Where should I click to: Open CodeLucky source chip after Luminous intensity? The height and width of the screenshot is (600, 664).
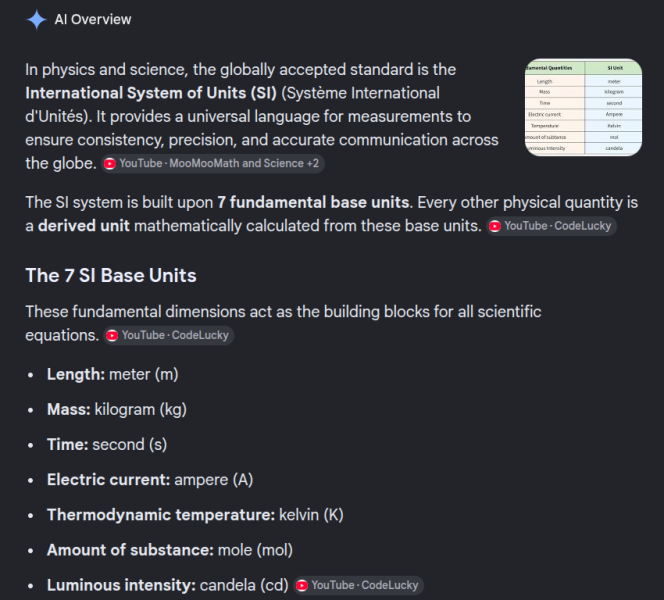358,585
